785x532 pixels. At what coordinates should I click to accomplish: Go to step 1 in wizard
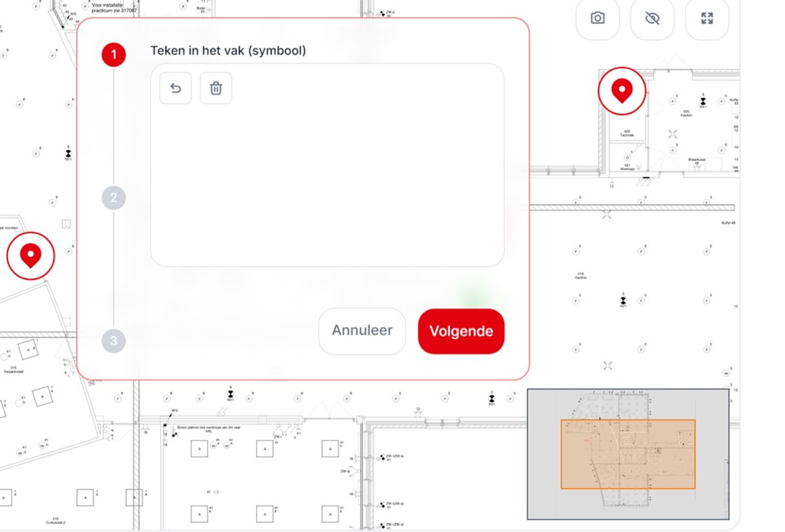point(114,55)
